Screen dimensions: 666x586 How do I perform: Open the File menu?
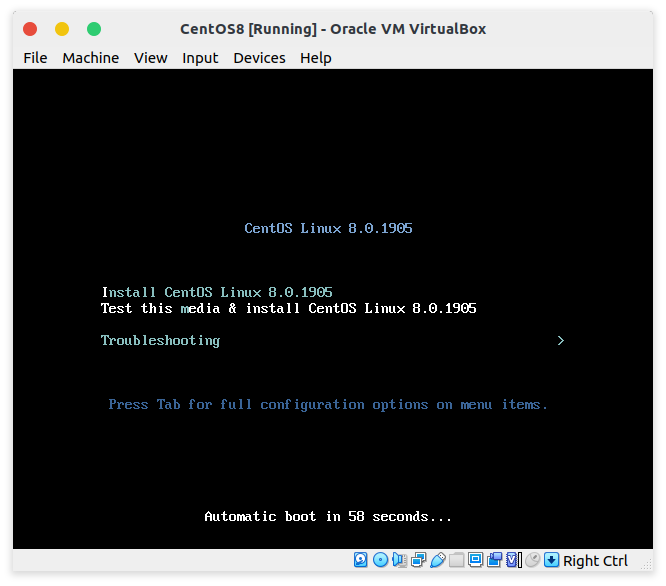[x=35, y=58]
